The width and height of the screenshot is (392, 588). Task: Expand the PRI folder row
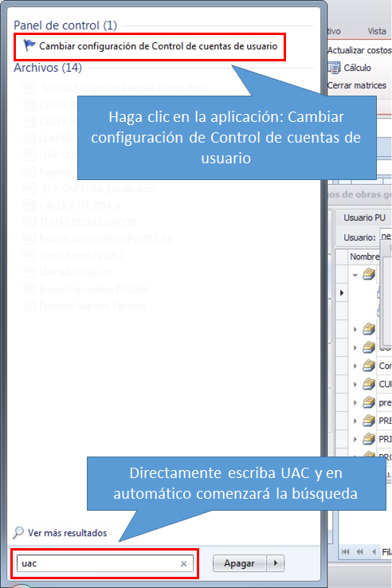[x=355, y=439]
